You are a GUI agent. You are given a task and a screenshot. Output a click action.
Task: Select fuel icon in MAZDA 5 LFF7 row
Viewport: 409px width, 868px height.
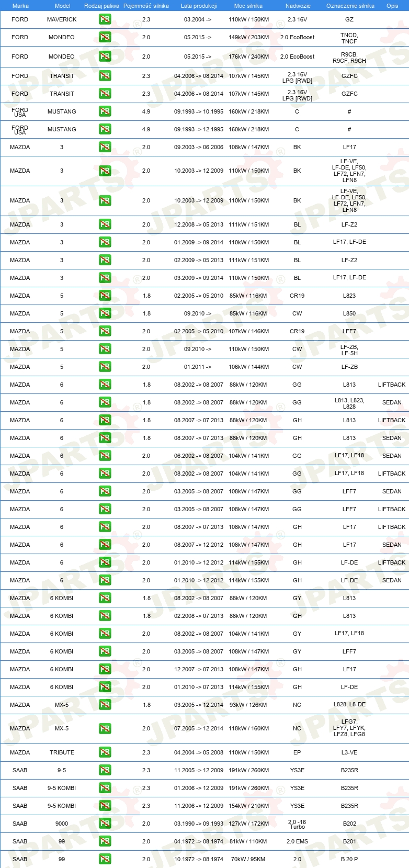tap(105, 331)
